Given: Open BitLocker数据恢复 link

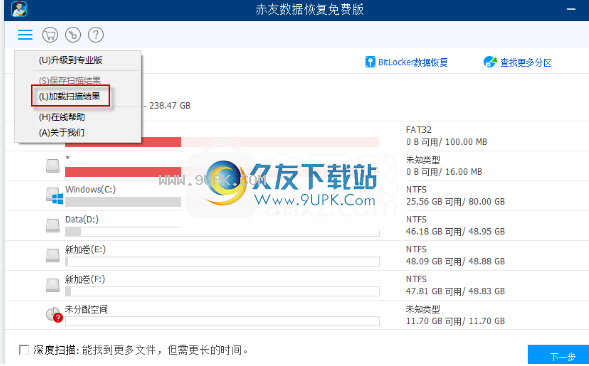Looking at the screenshot, I should coord(413,62).
